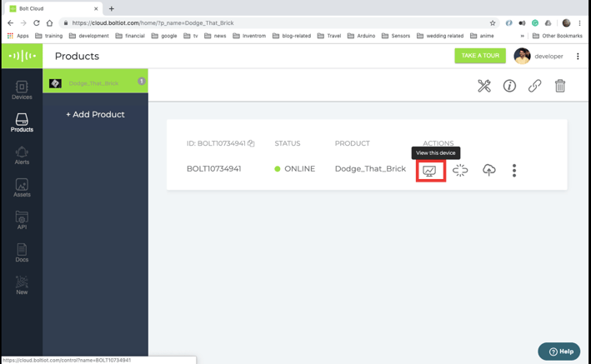Open the Sensors bookmarks folder
Viewport: 591px width, 364px height.
(396, 36)
